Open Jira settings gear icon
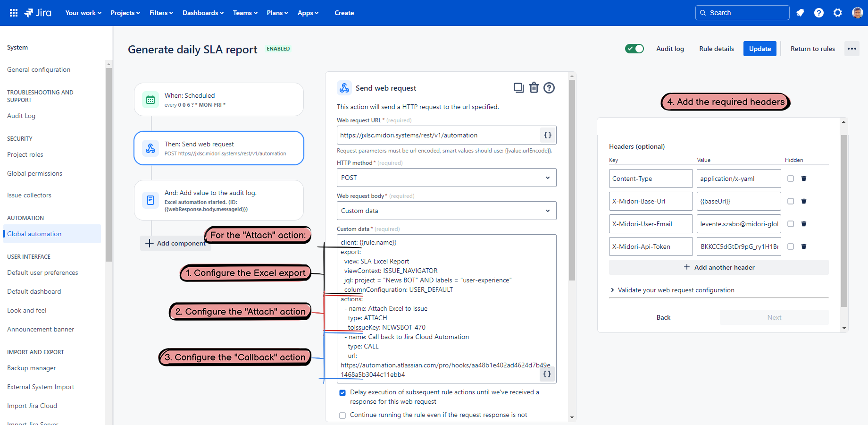Viewport: 868px width, 425px height. 838,13
